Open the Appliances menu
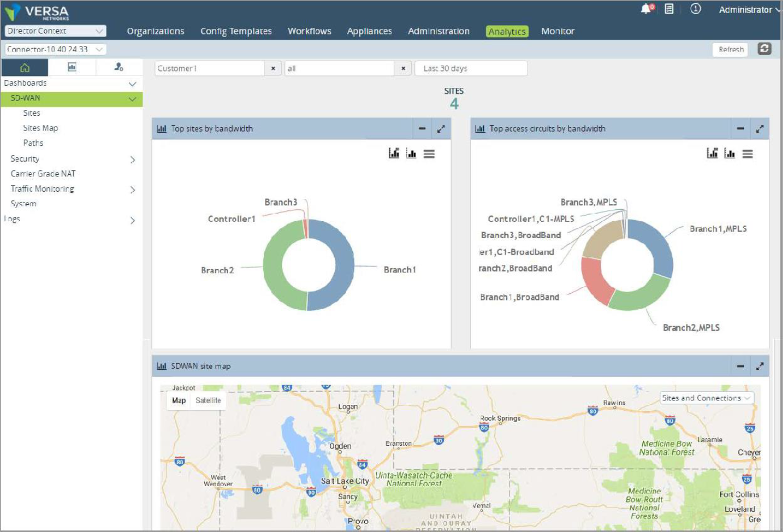This screenshot has height=532, width=783. click(369, 31)
